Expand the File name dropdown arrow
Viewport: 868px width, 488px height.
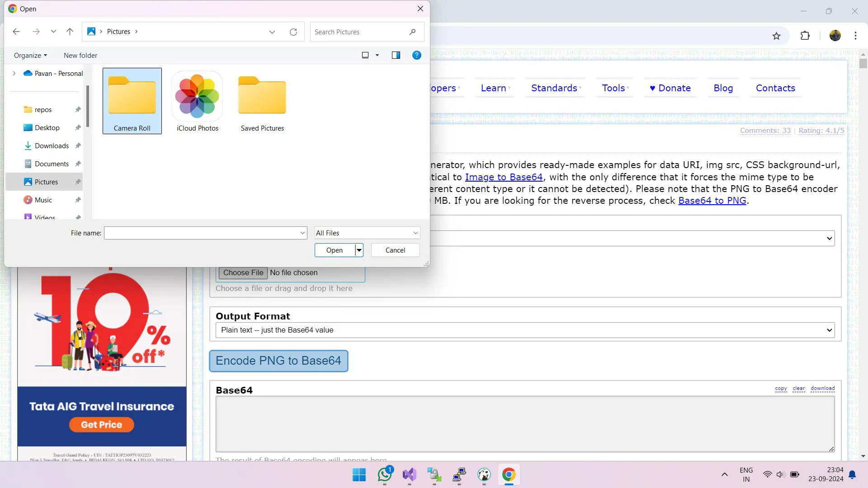tap(302, 233)
